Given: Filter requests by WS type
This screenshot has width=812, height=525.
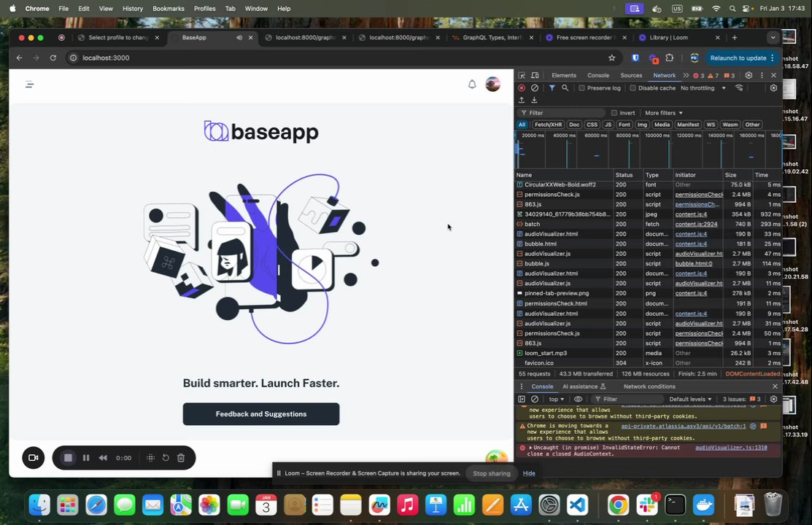Looking at the screenshot, I should point(711,125).
